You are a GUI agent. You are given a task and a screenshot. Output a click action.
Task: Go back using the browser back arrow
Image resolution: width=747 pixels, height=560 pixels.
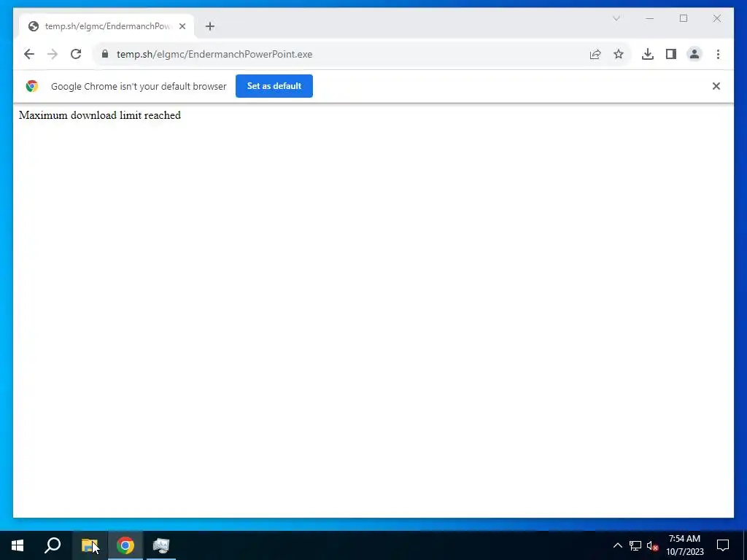pyautogui.click(x=29, y=54)
